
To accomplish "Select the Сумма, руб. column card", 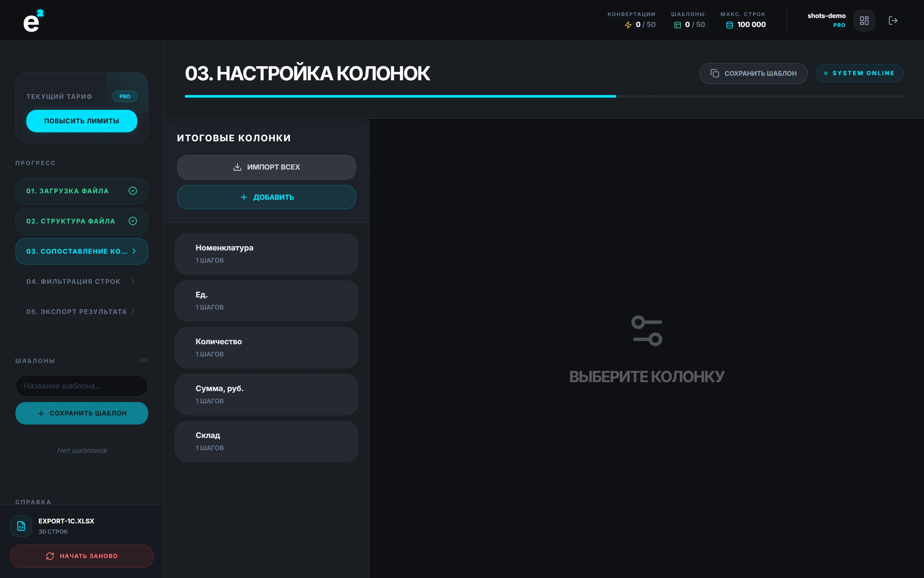I will click(267, 395).
